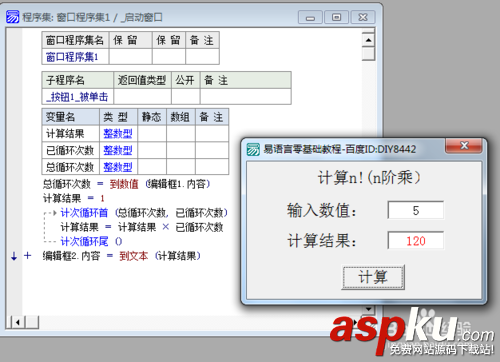500x362 pixels.
Task: Close the 程序集 code window
Action: pos(363,17)
